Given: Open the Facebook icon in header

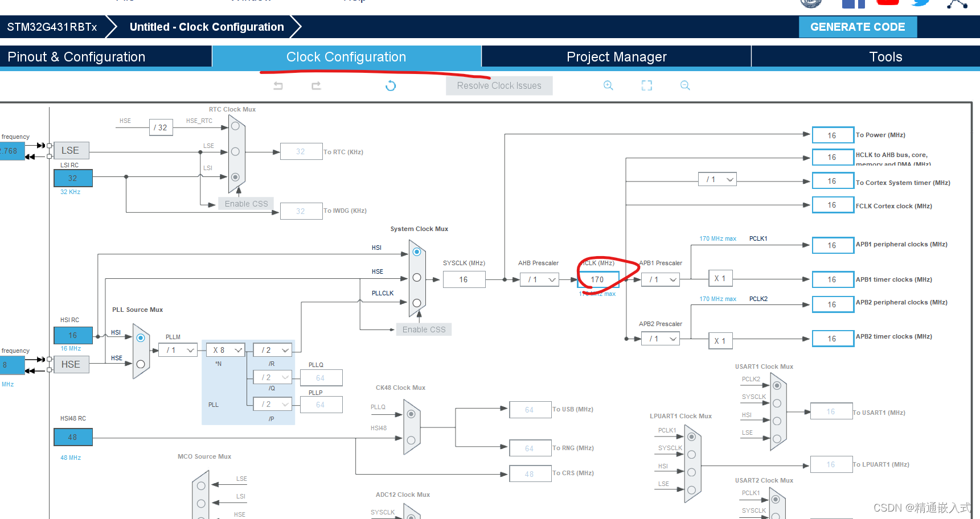Looking at the screenshot, I should click(854, 3).
